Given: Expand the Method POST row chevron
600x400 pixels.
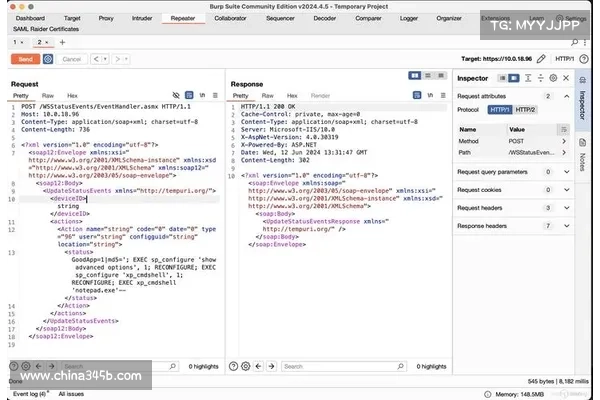Looking at the screenshot, I should (x=564, y=141).
